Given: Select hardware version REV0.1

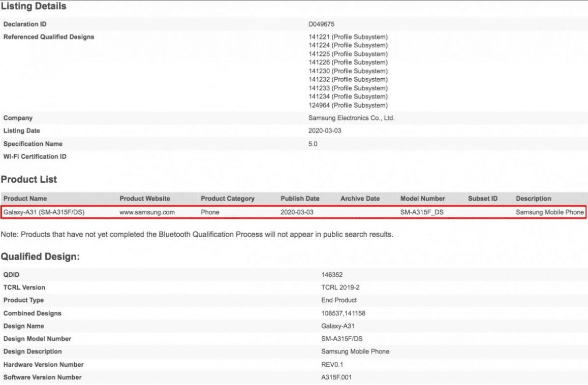Looking at the screenshot, I should [332, 364].
